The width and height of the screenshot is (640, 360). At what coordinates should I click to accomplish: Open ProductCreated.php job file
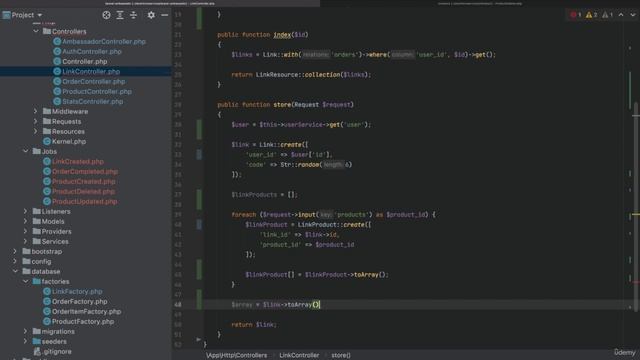coord(84,181)
